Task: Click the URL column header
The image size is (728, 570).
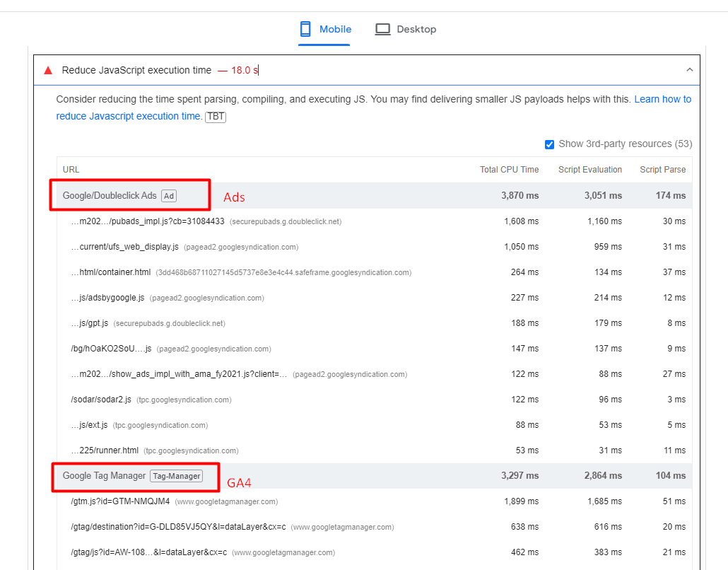Action: pyautogui.click(x=71, y=169)
